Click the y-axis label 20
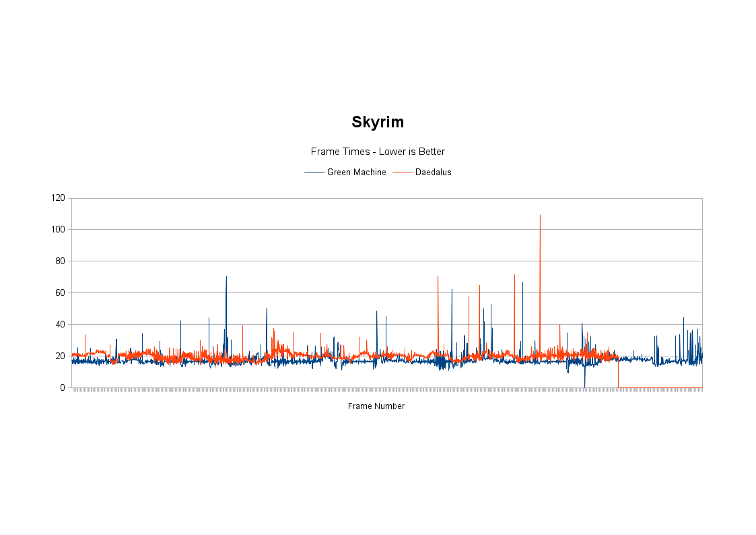 61,356
